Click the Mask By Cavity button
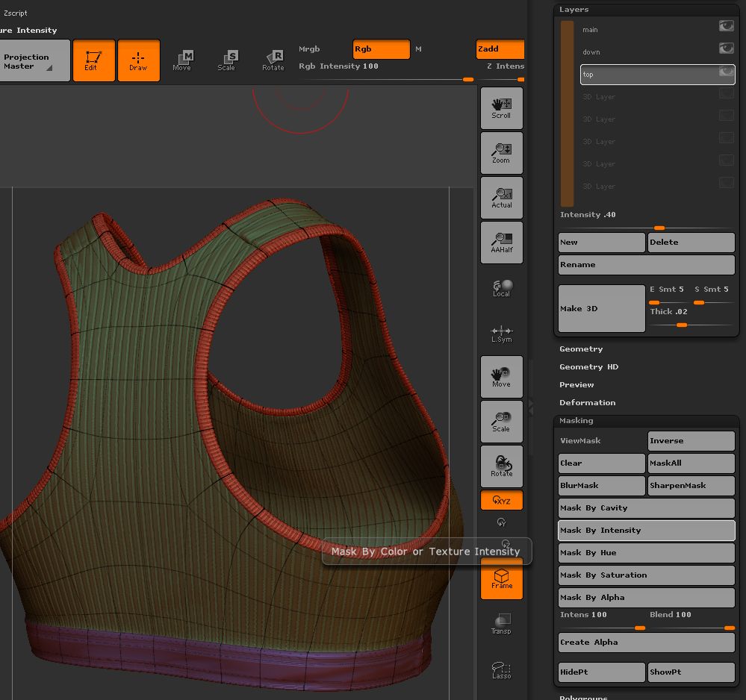The height and width of the screenshot is (700, 746). point(646,508)
